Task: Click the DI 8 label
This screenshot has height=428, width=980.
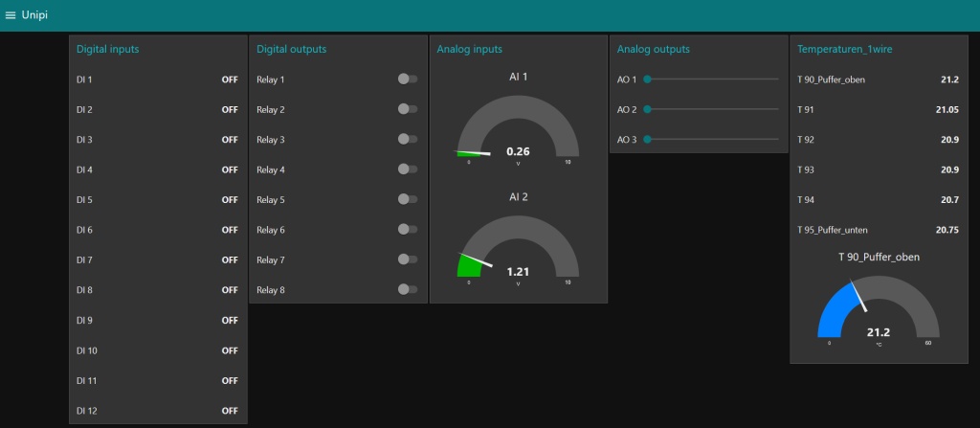Action: tap(84, 290)
